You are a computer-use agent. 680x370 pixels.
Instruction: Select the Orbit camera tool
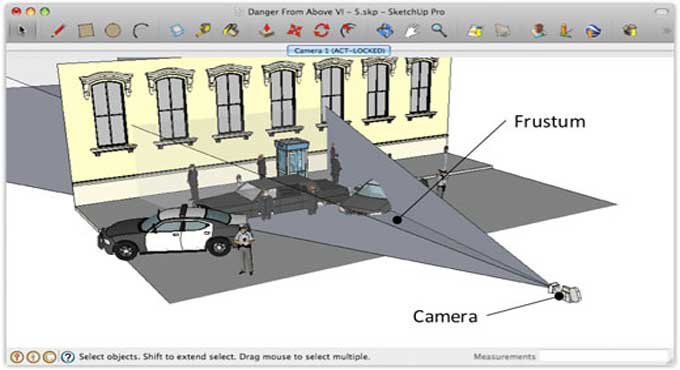[x=385, y=31]
